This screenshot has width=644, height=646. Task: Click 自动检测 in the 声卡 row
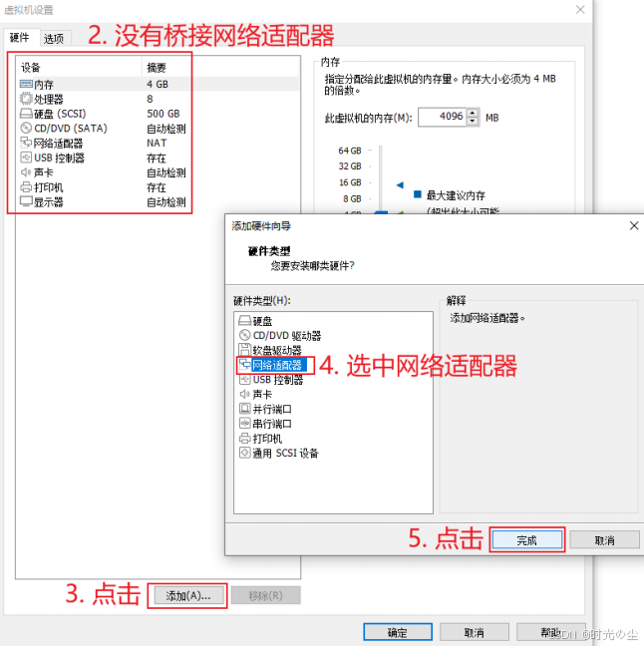tap(166, 172)
